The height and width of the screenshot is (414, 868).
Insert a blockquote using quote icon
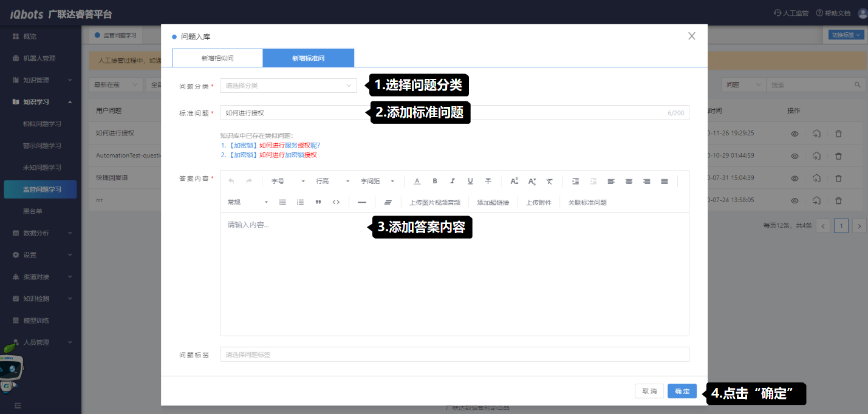[318, 202]
